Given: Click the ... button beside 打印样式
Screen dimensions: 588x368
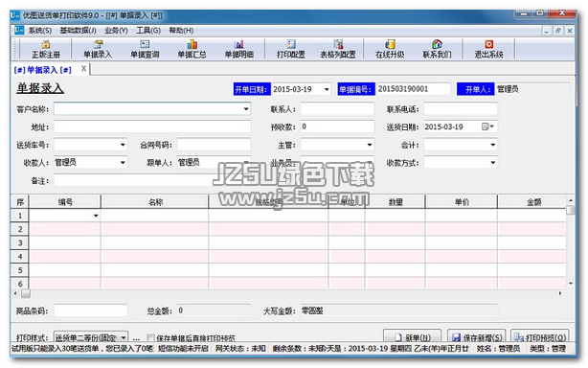Looking at the screenshot, I should click(136, 337).
